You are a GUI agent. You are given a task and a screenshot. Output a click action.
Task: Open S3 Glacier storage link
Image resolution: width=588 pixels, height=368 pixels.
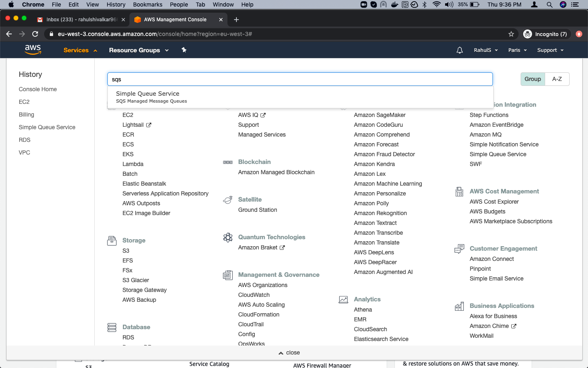pyautogui.click(x=136, y=280)
